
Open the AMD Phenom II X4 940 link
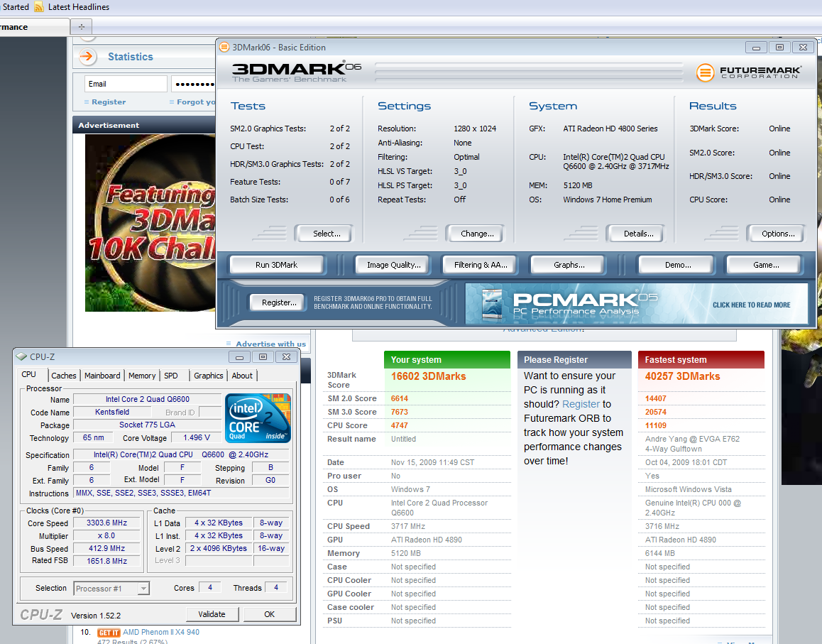tap(161, 632)
